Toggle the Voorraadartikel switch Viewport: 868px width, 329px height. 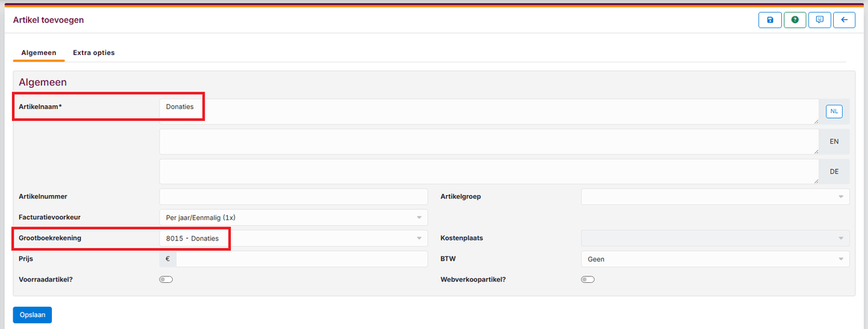click(165, 280)
